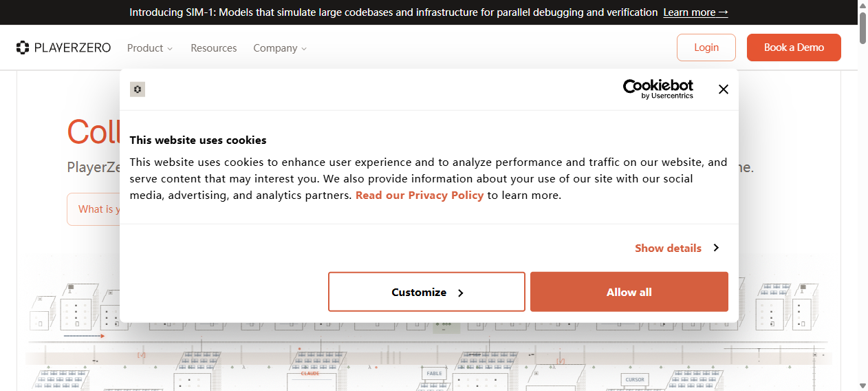Click the 'What is y...' input field
Viewport: 868px width, 391px height.
tap(94, 209)
